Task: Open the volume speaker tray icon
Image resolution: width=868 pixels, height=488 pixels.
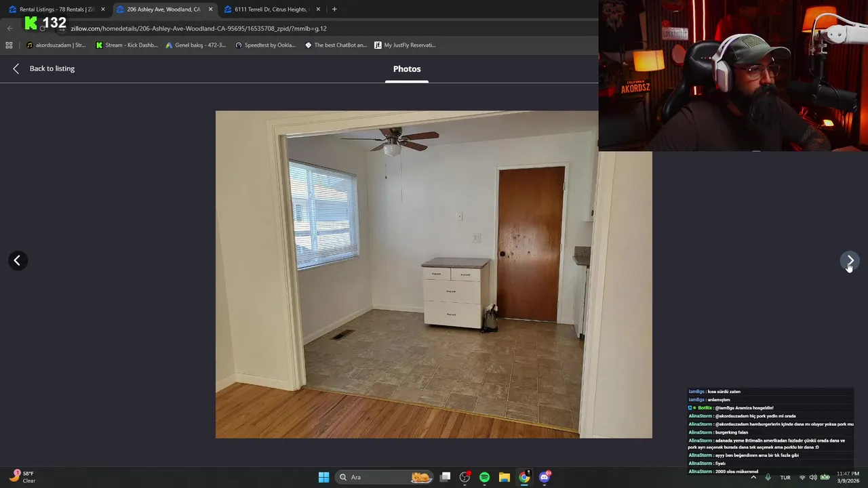Action: pyautogui.click(x=813, y=477)
